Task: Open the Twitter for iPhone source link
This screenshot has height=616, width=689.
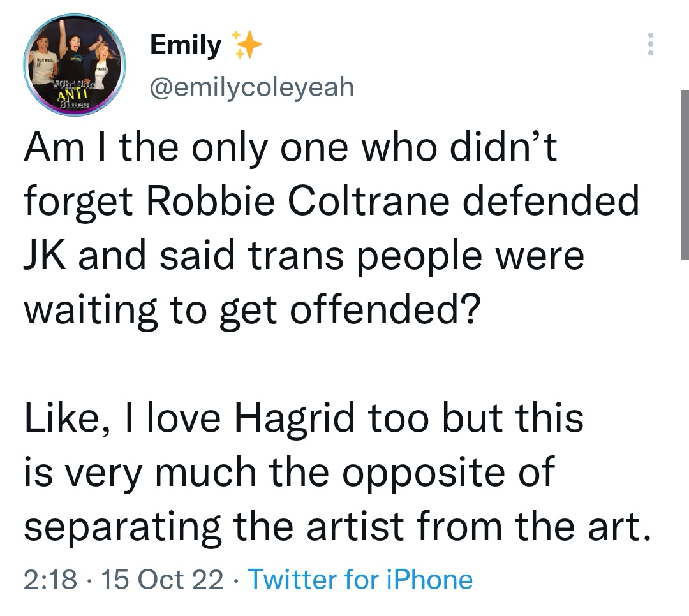Action: pyautogui.click(x=360, y=580)
